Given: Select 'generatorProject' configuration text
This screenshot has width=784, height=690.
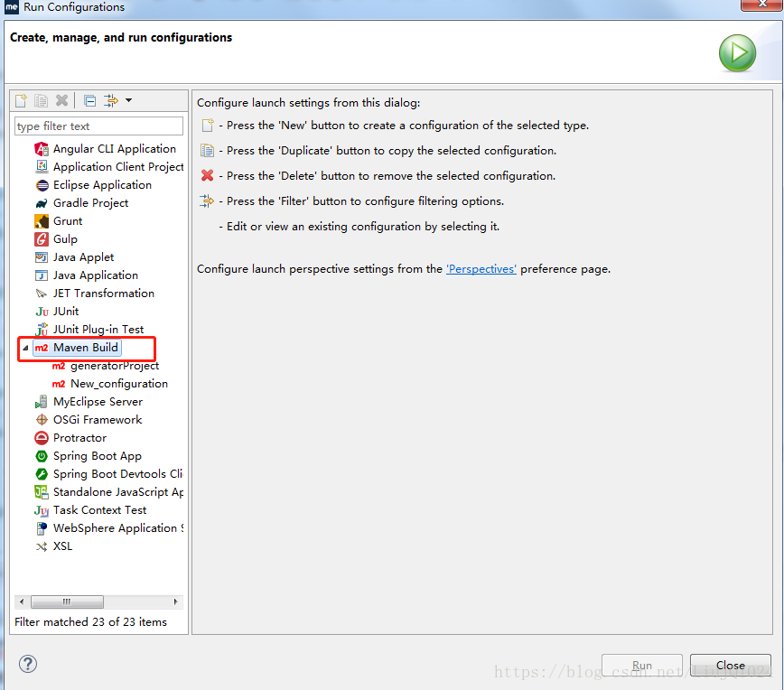Looking at the screenshot, I should [x=115, y=366].
